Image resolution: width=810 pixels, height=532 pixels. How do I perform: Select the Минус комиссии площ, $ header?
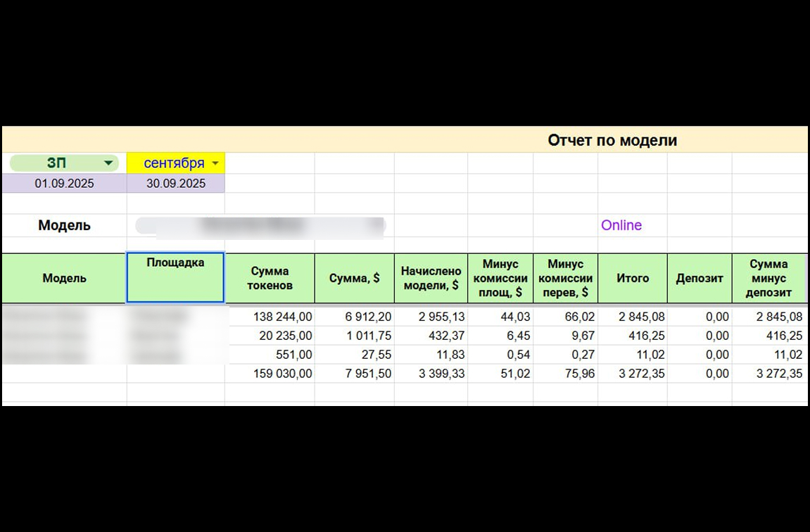point(500,278)
